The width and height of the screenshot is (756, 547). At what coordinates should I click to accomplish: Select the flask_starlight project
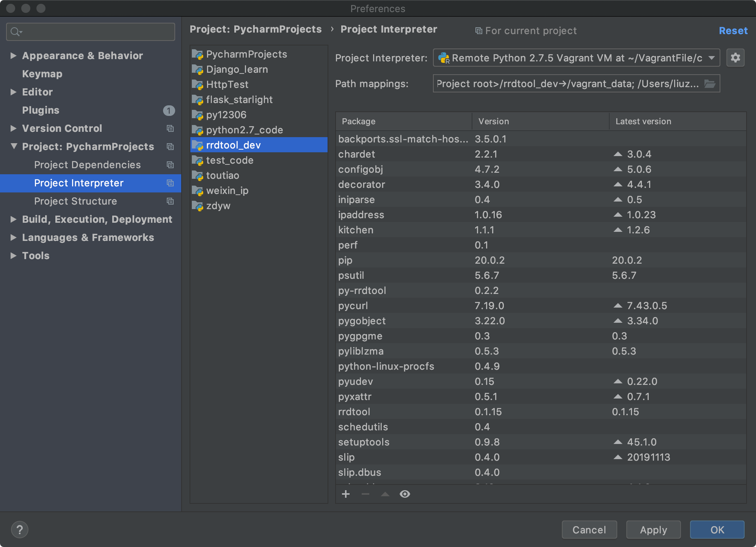239,100
